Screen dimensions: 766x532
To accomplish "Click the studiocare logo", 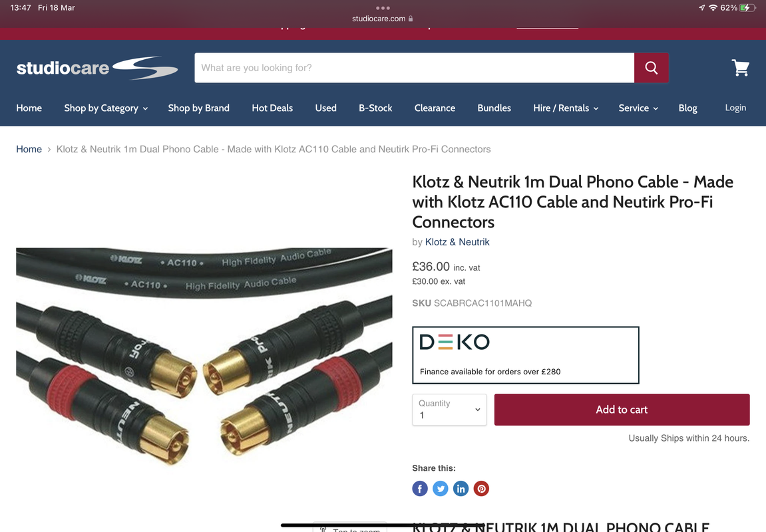I will pyautogui.click(x=96, y=68).
